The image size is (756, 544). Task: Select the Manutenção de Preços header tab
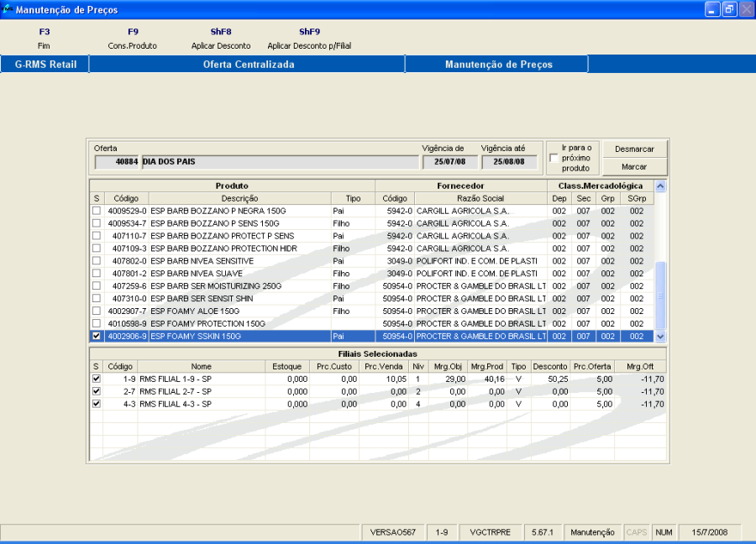tap(498, 65)
